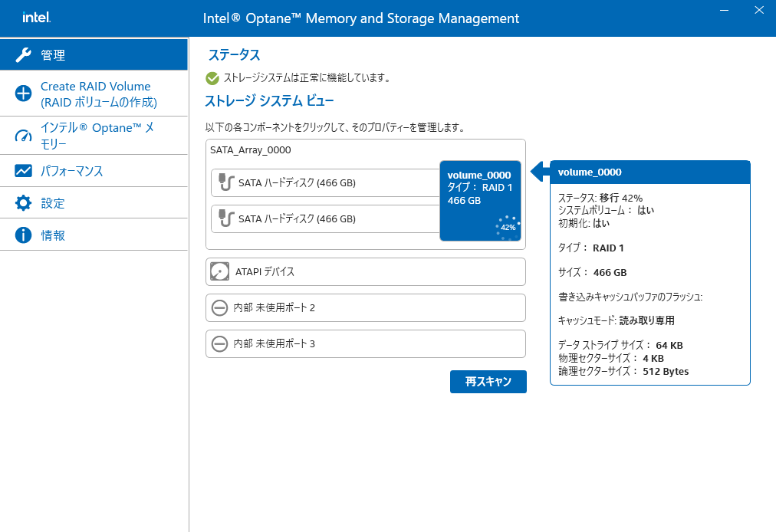This screenshot has height=532, width=776.
Task: Click the ステータス heading
Action: pyautogui.click(x=234, y=55)
